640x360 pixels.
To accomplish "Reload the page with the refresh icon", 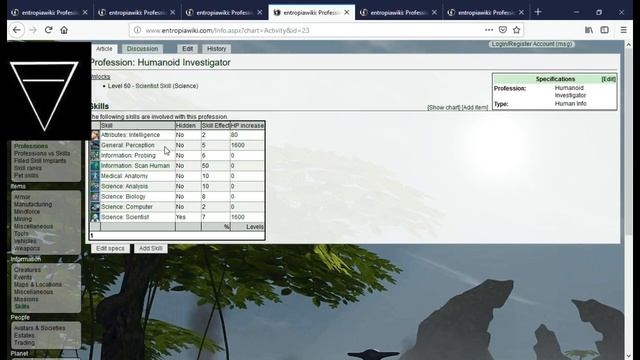I will click(x=49, y=30).
